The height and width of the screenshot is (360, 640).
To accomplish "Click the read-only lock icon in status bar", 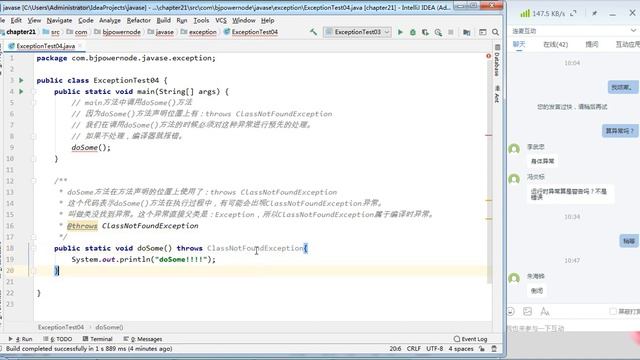I will pyautogui.click(x=482, y=349).
